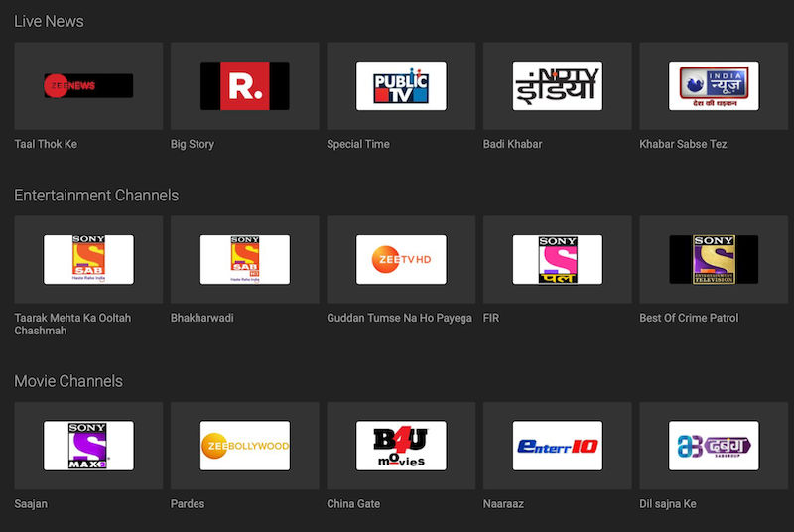Open the Sony Pal channel logo
Viewport: 794px width, 532px height.
click(x=558, y=259)
